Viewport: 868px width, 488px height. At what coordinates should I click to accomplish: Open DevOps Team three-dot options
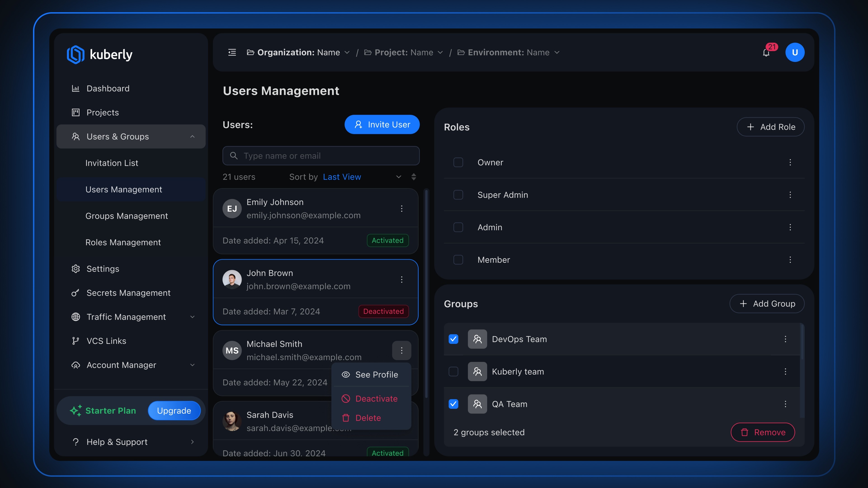[x=785, y=339]
